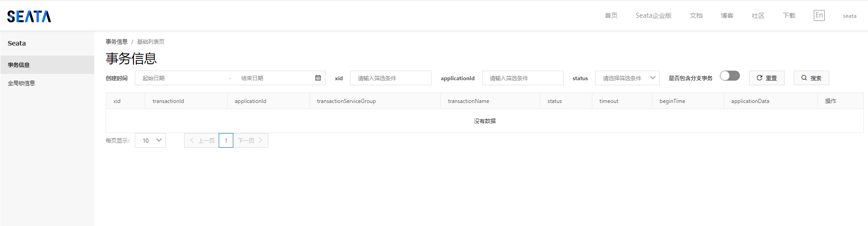Click the 起始日期 start date field
This screenshot has width=868, height=226.
click(x=182, y=78)
